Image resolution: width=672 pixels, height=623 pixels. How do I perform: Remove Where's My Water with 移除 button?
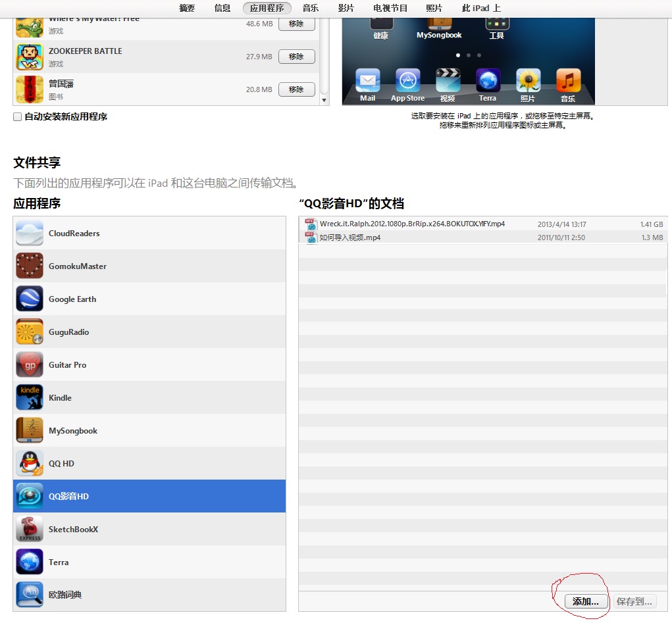pyautogui.click(x=297, y=24)
